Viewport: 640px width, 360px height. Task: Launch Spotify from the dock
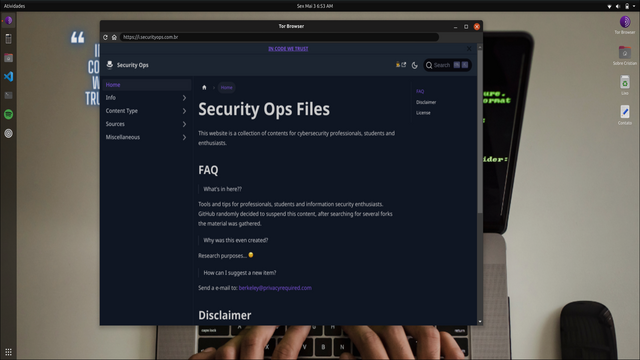coord(8,114)
